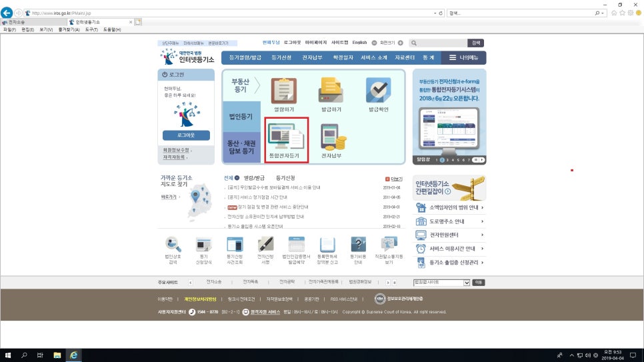Pause the banner slideshow
The image size is (644, 362).
click(x=475, y=160)
